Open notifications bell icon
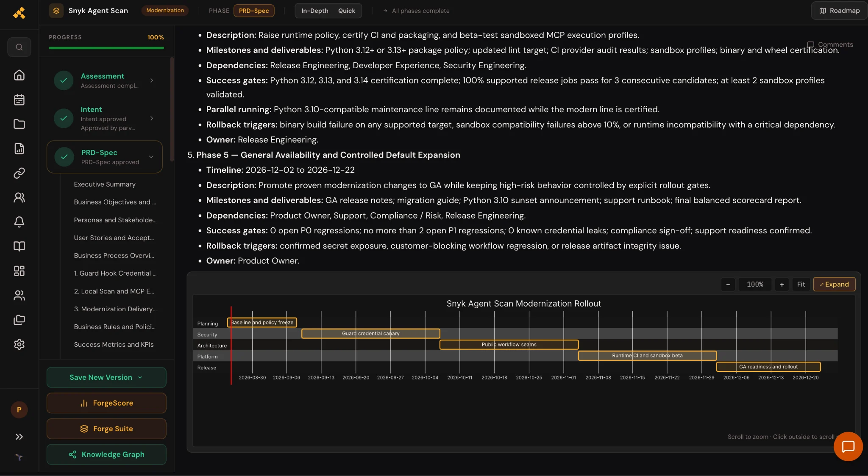Screen dimensions: 868x476 19,222
